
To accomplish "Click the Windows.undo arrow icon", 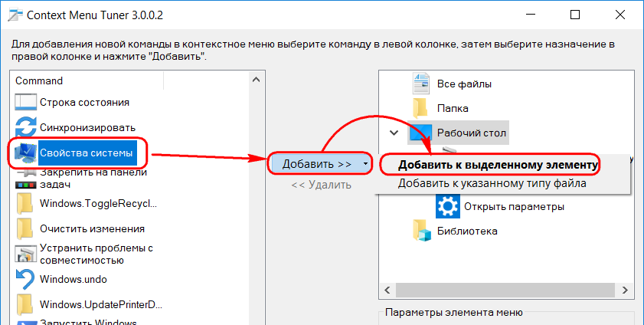I will [25, 280].
